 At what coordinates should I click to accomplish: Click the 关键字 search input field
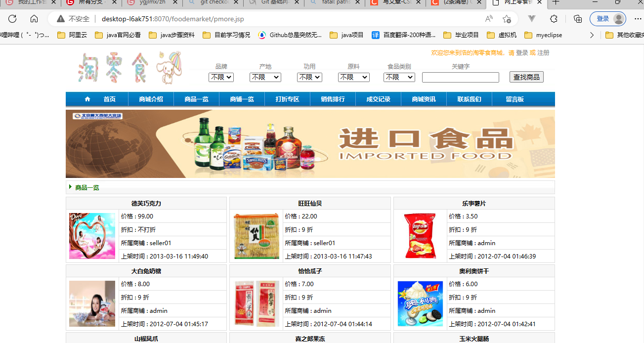(460, 77)
